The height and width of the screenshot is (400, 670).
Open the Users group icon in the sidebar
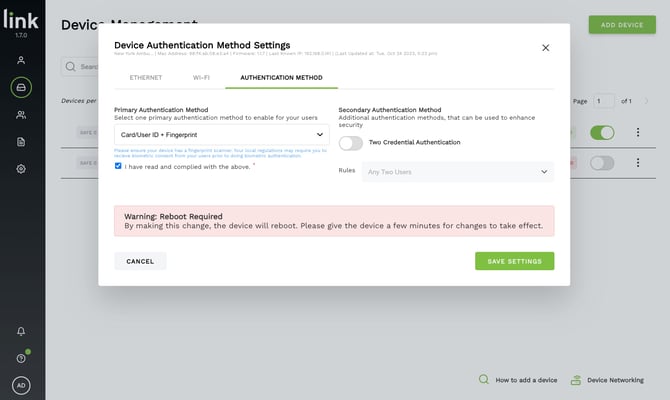coord(21,115)
